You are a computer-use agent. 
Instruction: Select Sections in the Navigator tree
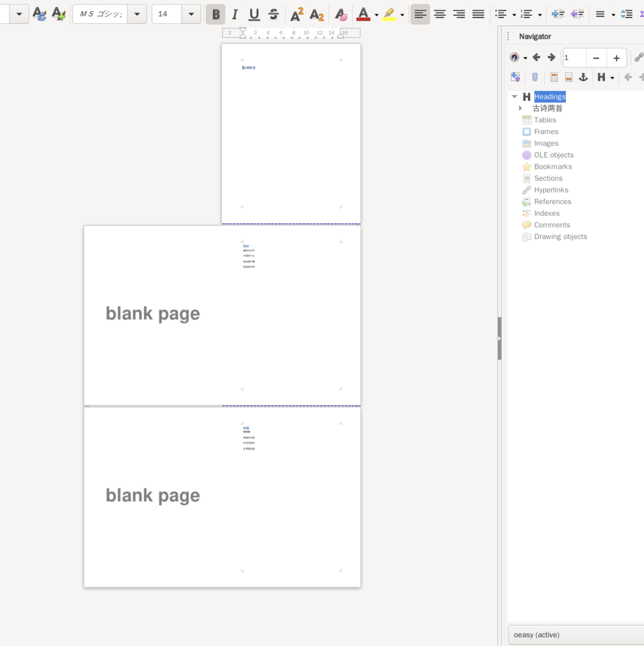coord(548,178)
